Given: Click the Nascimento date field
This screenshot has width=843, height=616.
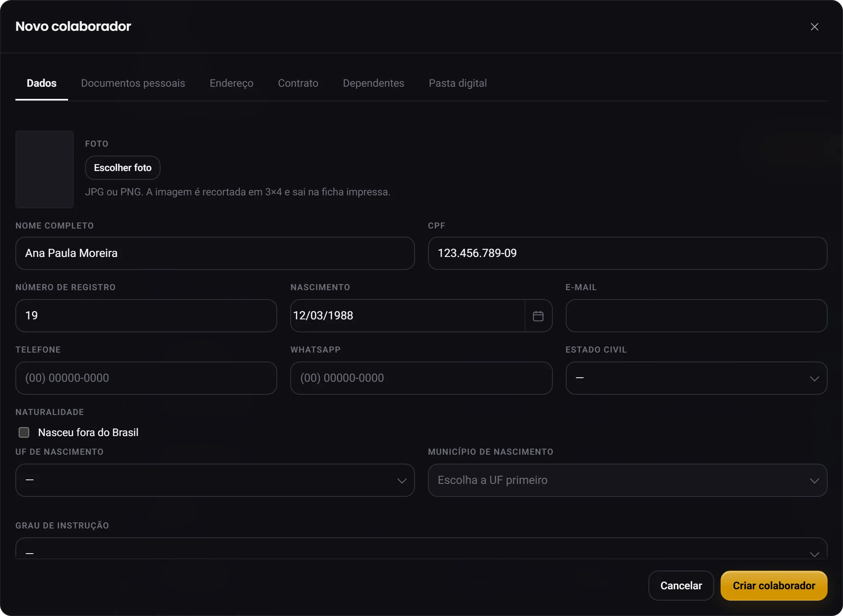Looking at the screenshot, I should pos(407,316).
